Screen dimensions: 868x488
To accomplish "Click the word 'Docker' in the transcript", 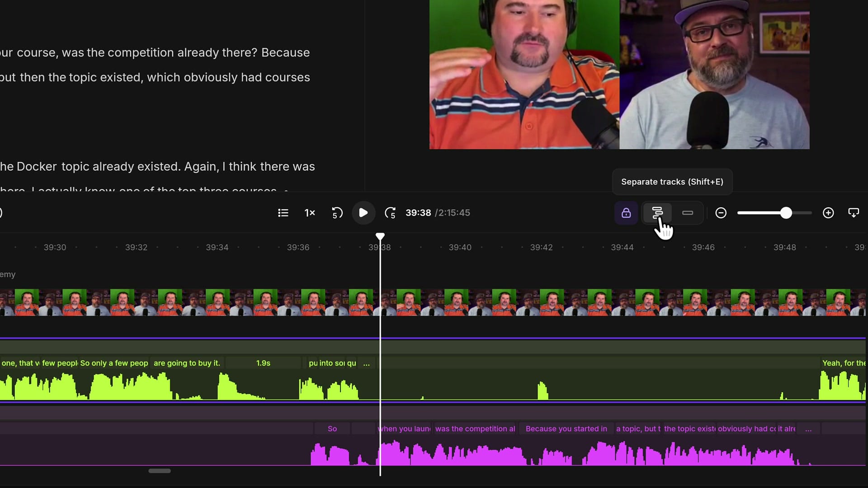I will (x=37, y=166).
